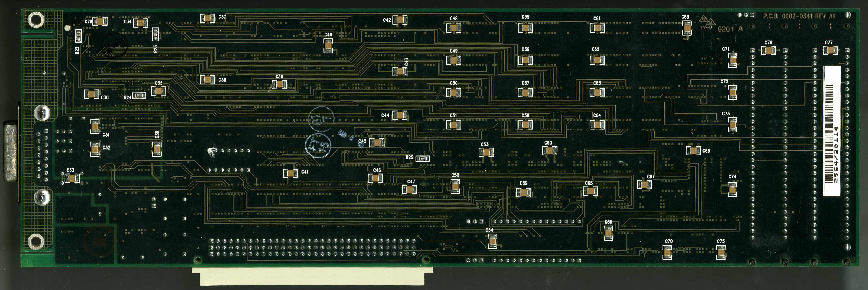This screenshot has width=868, height=290.
Task: Click the R25 resistor component
Action: click(422, 158)
